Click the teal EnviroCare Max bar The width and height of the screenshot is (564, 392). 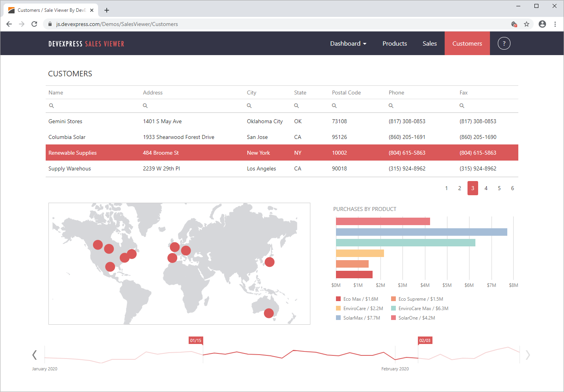(406, 242)
